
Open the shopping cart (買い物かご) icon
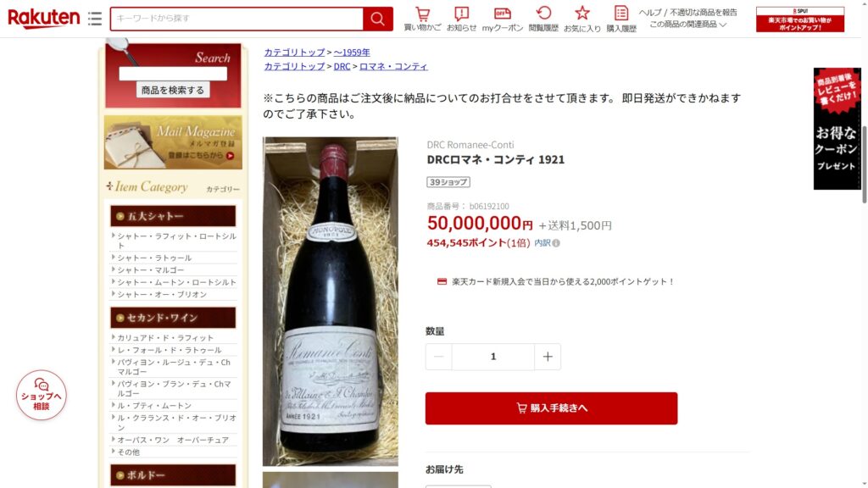422,19
